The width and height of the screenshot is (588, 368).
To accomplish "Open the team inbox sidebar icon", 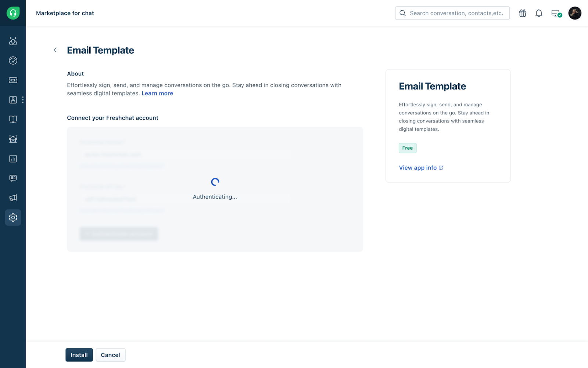I will pyautogui.click(x=13, y=41).
